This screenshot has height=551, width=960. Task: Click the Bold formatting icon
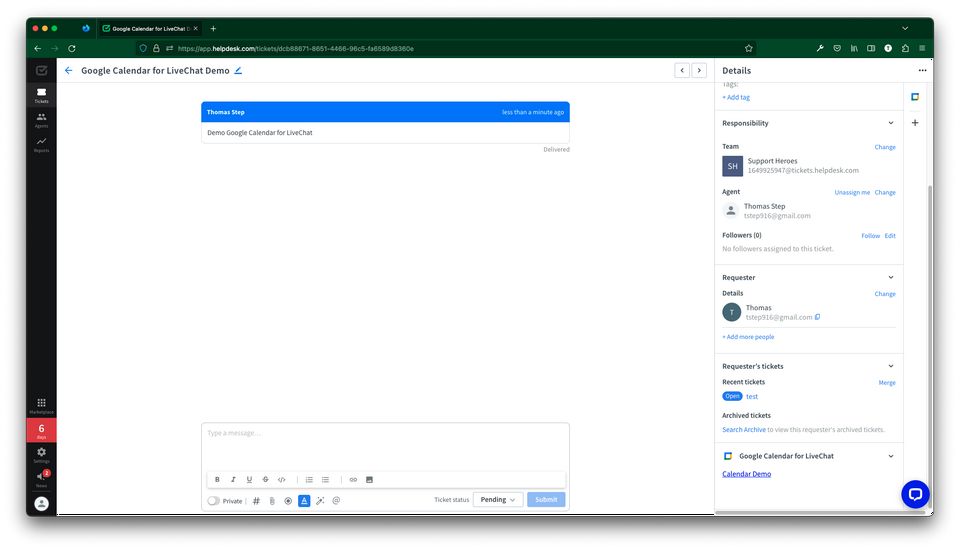coord(217,480)
